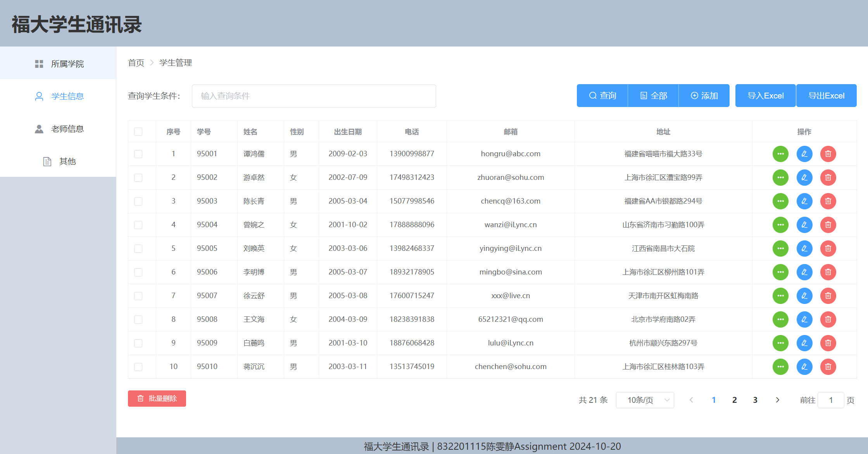Open the 10条/页 page size dropdown
This screenshot has height=454, width=868.
645,400
